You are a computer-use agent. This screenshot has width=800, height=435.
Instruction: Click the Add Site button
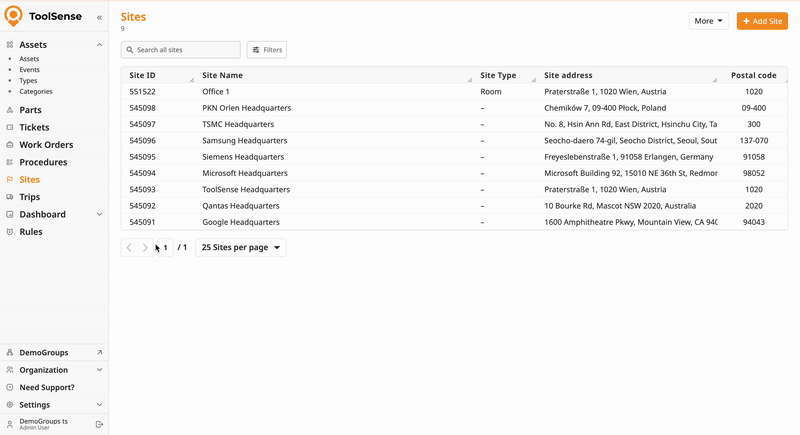tap(762, 21)
